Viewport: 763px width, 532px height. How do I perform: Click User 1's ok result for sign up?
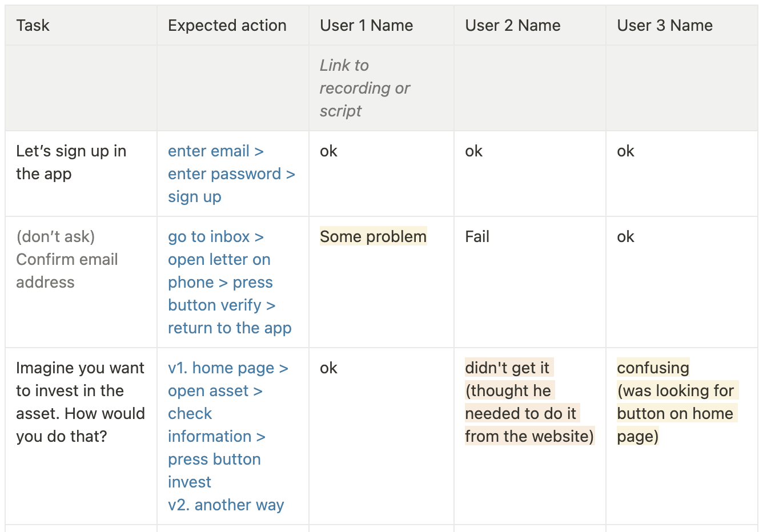pyautogui.click(x=328, y=151)
